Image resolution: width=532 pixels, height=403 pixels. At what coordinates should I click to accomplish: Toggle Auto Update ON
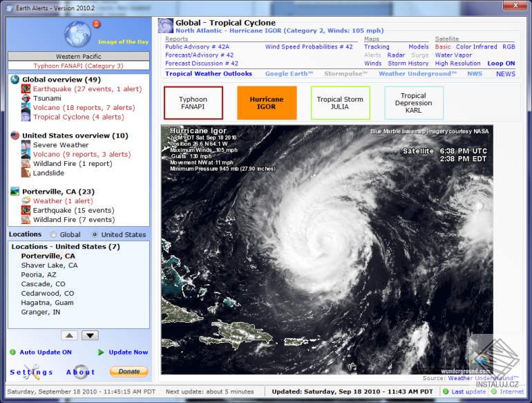pyautogui.click(x=46, y=352)
